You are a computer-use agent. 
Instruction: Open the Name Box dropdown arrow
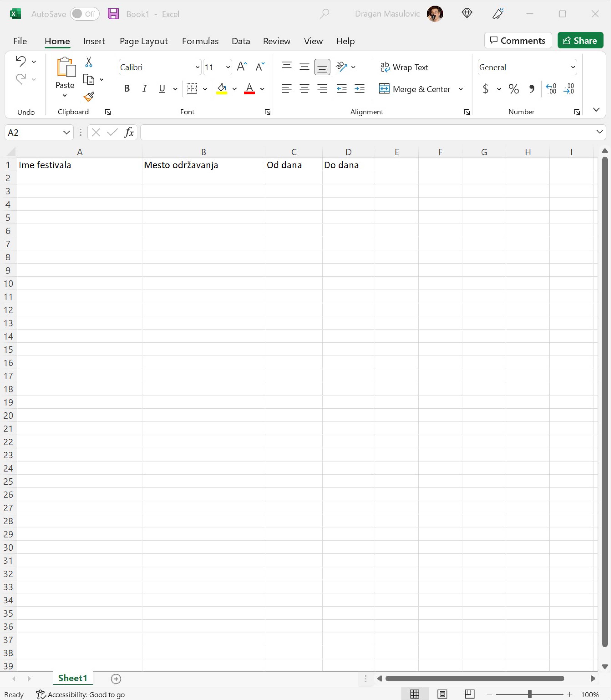tap(67, 132)
